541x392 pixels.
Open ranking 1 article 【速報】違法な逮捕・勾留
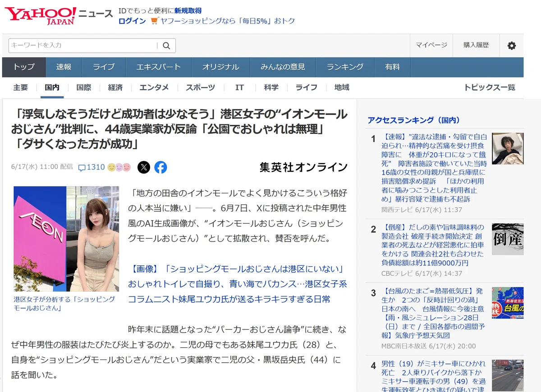pyautogui.click(x=434, y=168)
